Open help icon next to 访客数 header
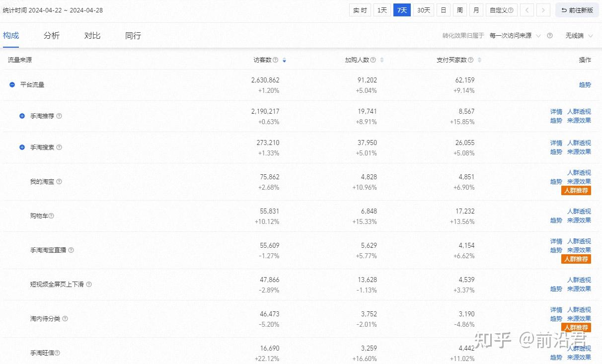This screenshot has width=602, height=364. pyautogui.click(x=276, y=60)
